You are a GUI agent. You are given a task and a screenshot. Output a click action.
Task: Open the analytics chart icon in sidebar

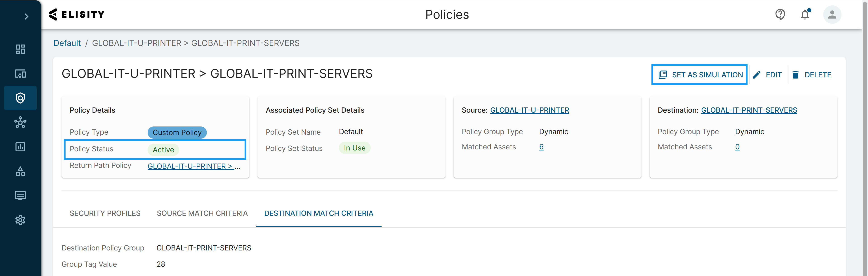20,147
